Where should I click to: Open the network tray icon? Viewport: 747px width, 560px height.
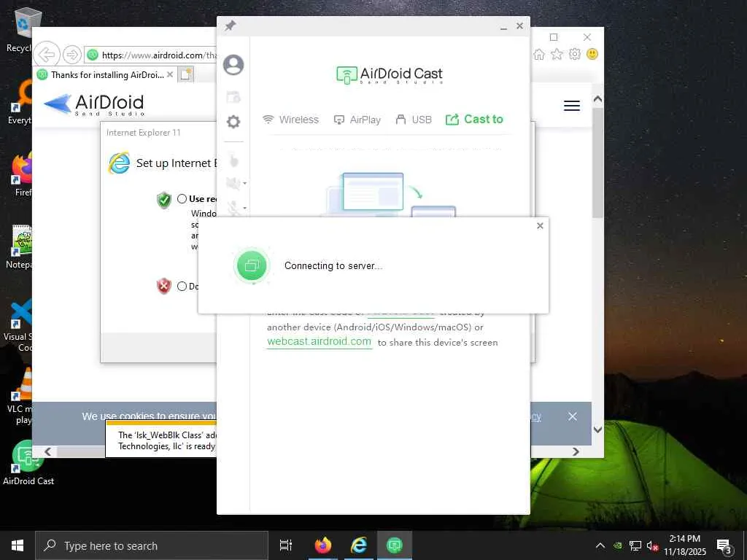pos(635,545)
